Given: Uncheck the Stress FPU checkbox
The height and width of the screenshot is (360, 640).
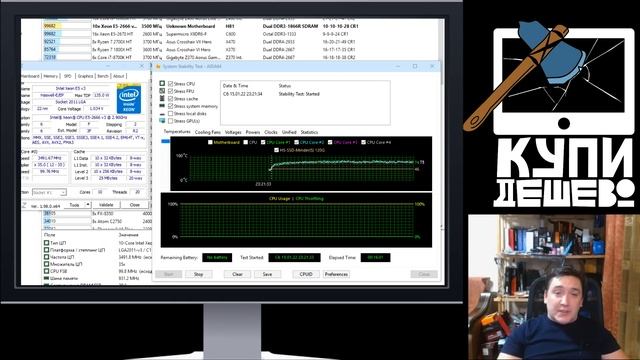Looking at the screenshot, I should [x=171, y=91].
